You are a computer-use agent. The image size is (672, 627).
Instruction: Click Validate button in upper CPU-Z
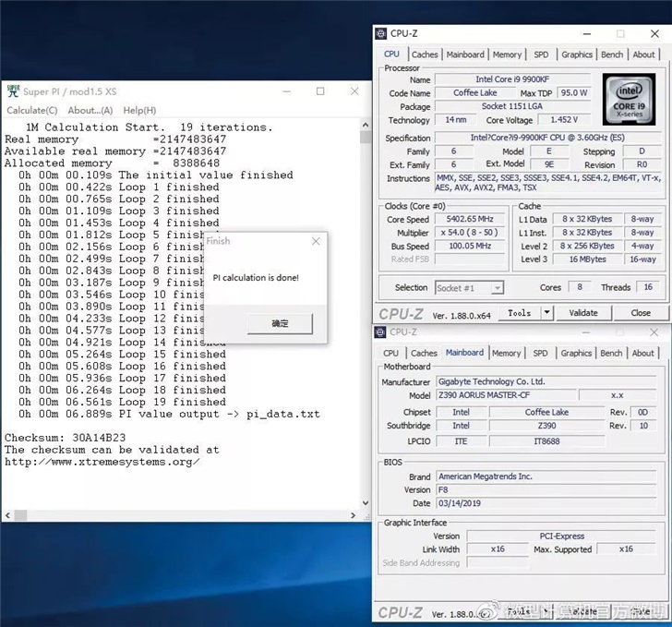[583, 313]
